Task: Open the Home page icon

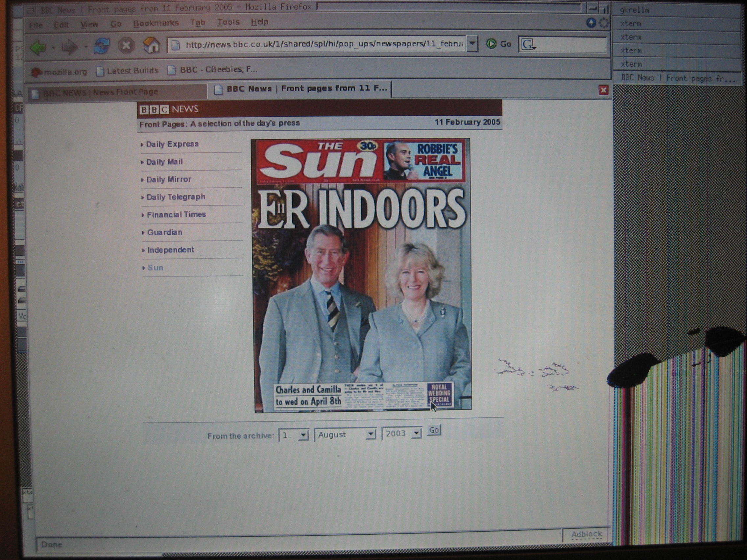Action: pyautogui.click(x=151, y=45)
